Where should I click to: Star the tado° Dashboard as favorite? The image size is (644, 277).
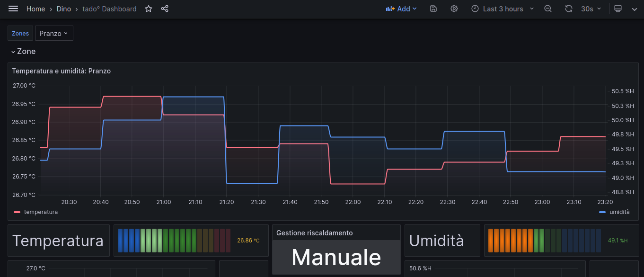tap(149, 9)
